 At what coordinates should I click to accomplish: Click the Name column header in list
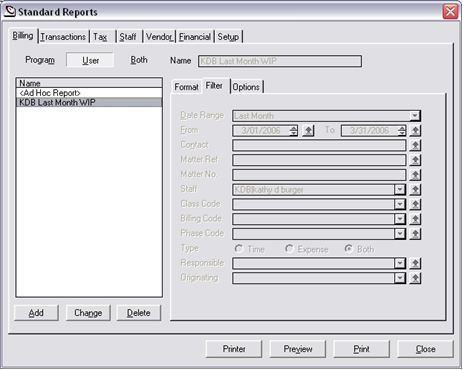click(x=89, y=83)
